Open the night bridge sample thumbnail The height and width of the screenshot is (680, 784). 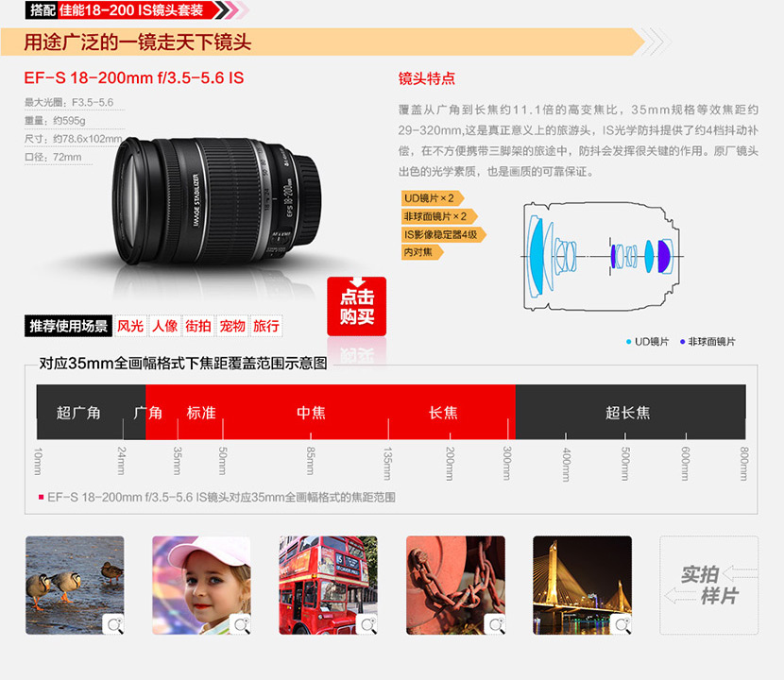click(583, 585)
